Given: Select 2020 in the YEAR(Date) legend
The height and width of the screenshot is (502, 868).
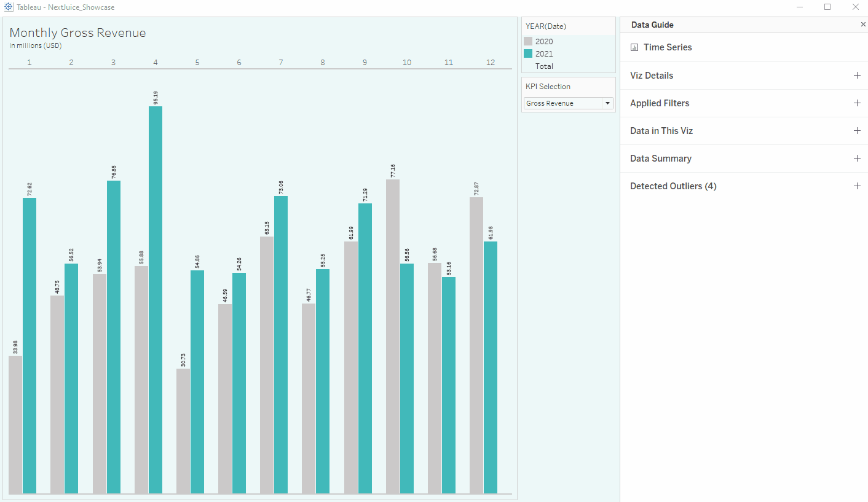Looking at the screenshot, I should point(544,41).
